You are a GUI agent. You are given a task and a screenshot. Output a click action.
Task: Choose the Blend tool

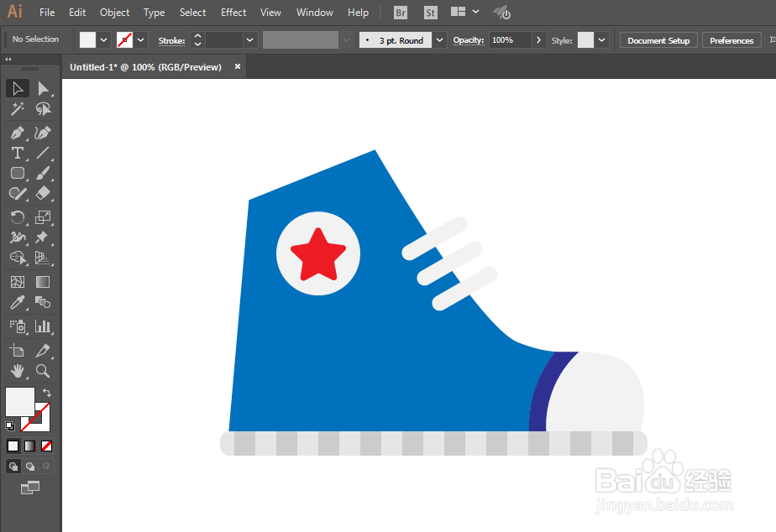[x=43, y=302]
